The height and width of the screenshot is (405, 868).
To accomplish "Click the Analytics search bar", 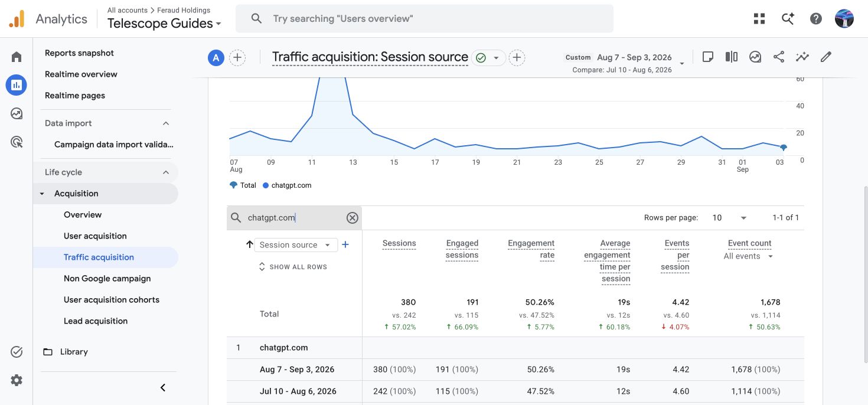I will click(424, 19).
